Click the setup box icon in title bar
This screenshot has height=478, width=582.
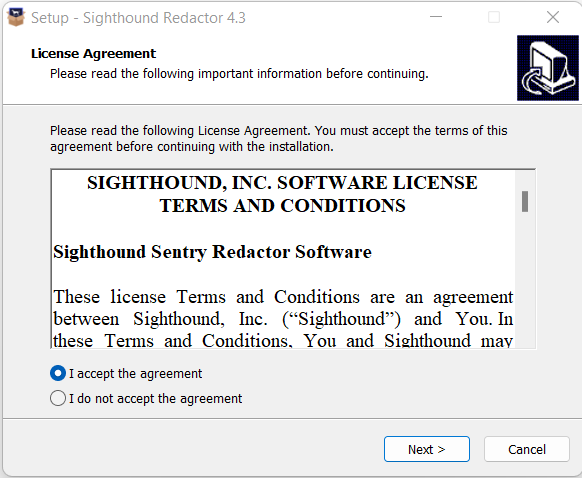16,17
